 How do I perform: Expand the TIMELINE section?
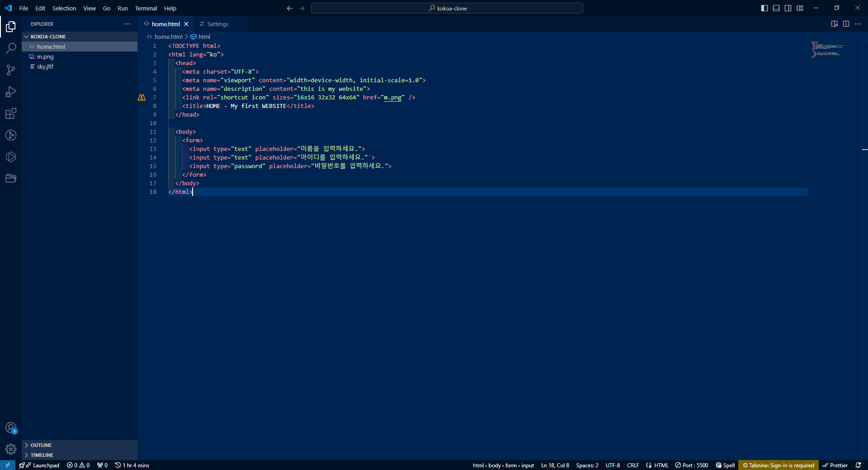[80, 455]
